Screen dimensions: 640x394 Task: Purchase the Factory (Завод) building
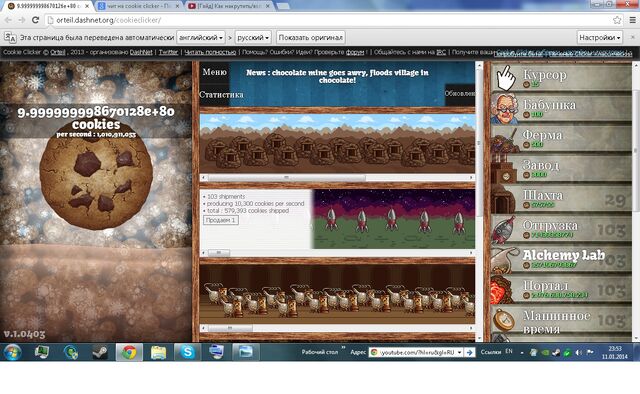(x=561, y=168)
